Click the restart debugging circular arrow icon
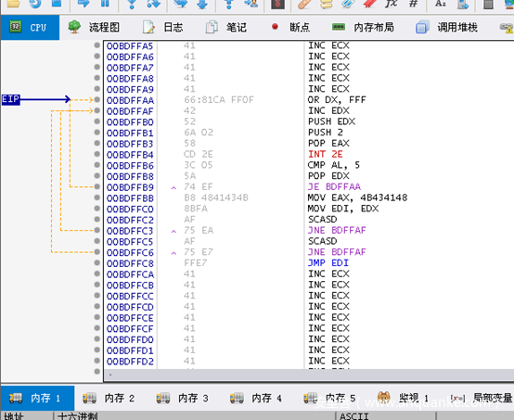Image resolution: width=514 pixels, height=420 pixels. click(35, 4)
